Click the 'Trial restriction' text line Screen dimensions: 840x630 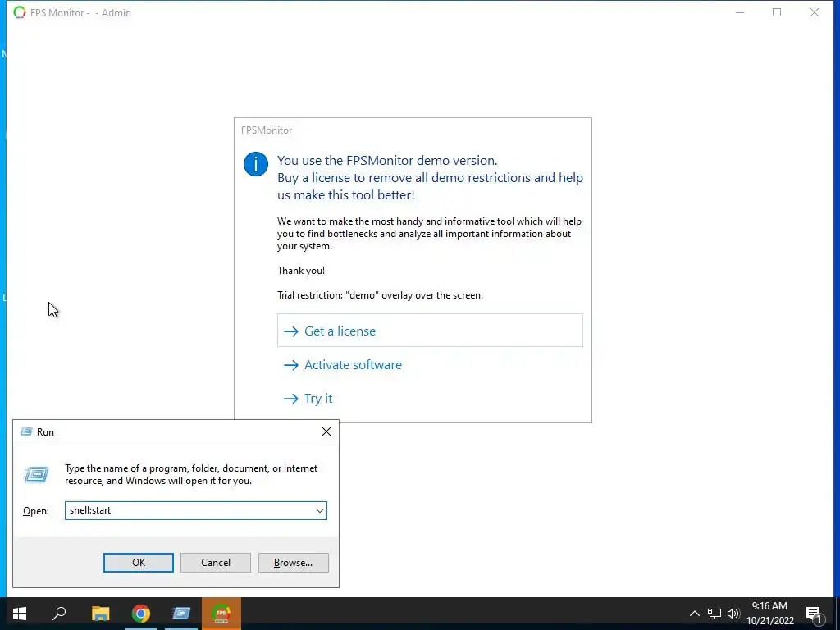pyautogui.click(x=380, y=295)
